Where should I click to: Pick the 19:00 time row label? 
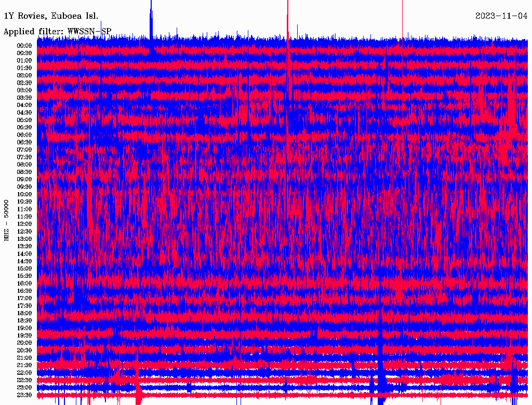coord(24,328)
